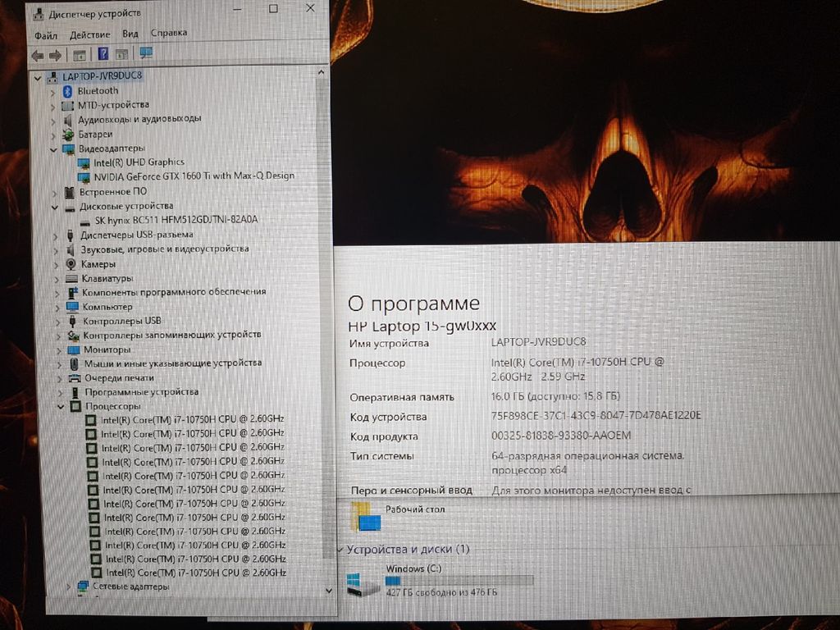Click the Очереди печати printer icon

(x=75, y=378)
